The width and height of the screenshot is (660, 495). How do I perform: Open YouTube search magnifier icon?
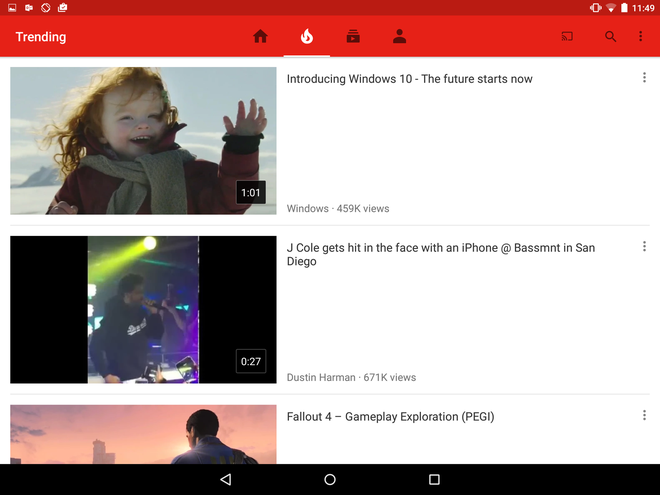610,37
